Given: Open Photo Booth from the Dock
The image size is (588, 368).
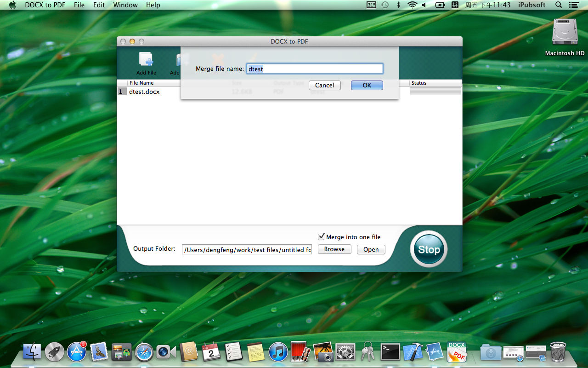Looking at the screenshot, I should tap(300, 352).
